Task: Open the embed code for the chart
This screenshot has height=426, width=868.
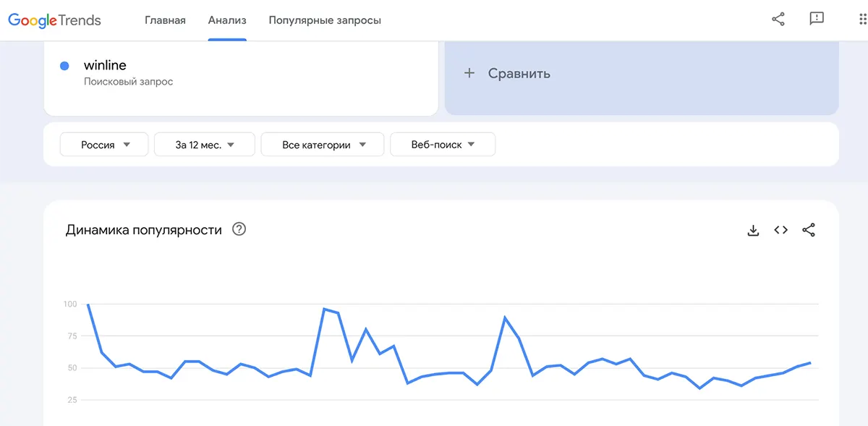Action: tap(780, 229)
